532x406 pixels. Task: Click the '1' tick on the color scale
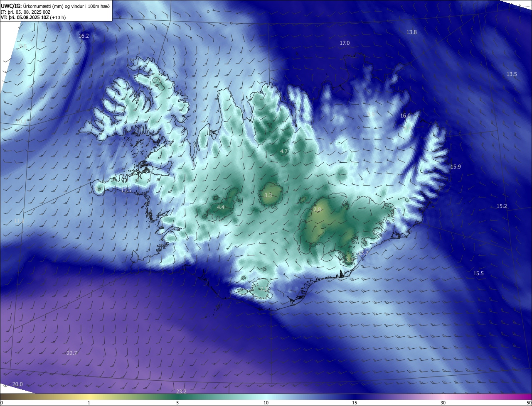(x=89, y=403)
